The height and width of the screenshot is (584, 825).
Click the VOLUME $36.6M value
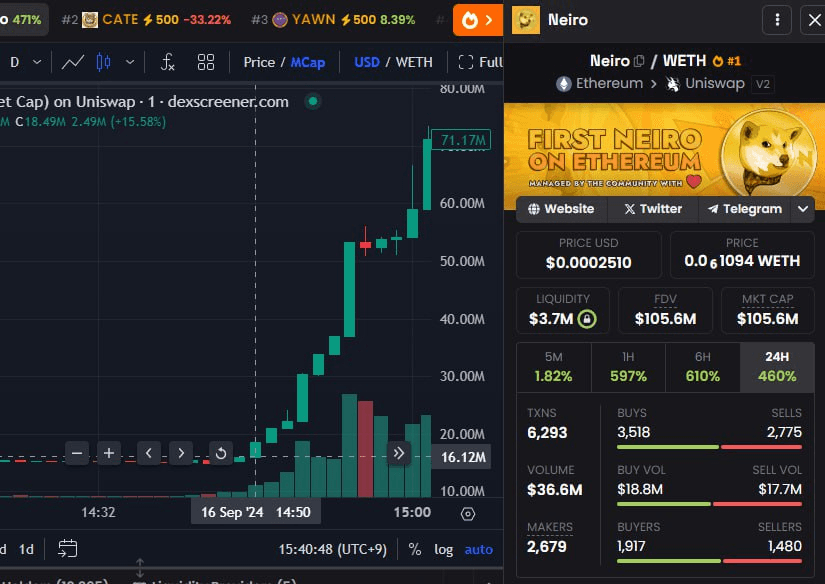click(x=555, y=490)
